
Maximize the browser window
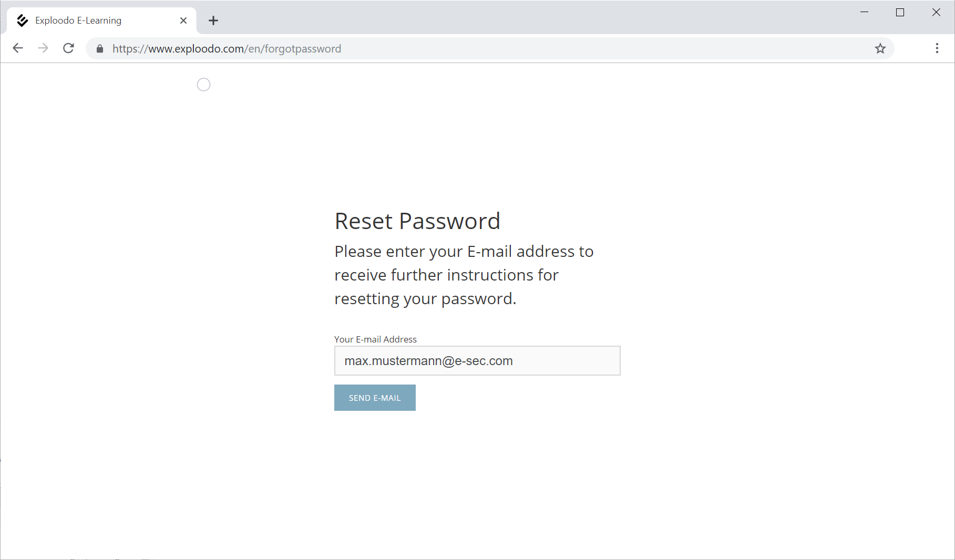point(900,12)
